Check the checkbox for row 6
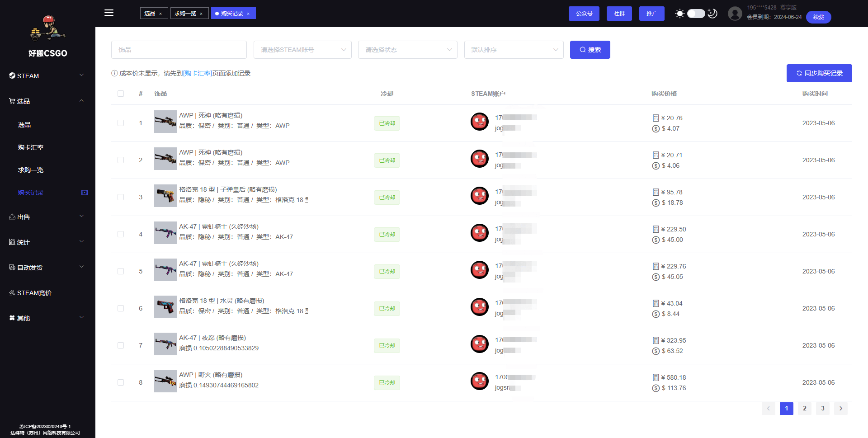Image resolution: width=868 pixels, height=438 pixels. (121, 308)
